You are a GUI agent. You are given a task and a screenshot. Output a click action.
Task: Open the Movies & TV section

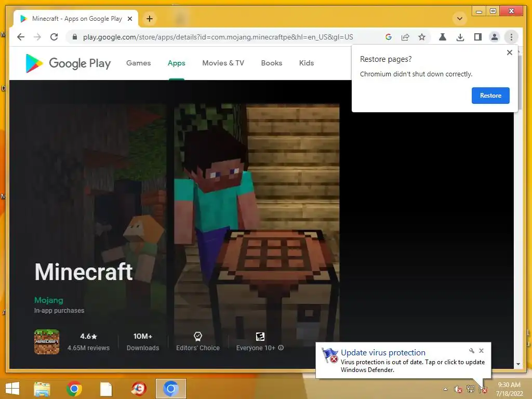click(x=223, y=63)
